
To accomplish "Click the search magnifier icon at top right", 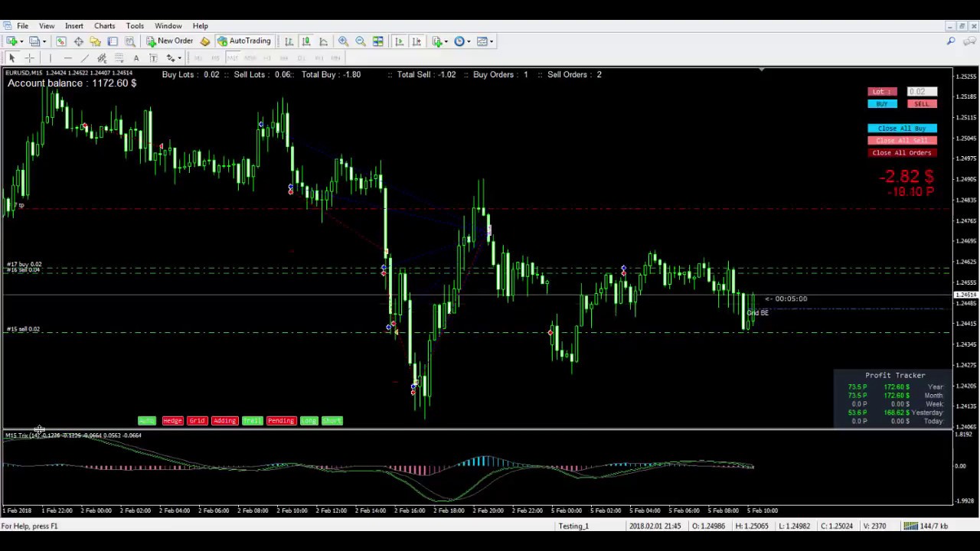I will point(951,41).
